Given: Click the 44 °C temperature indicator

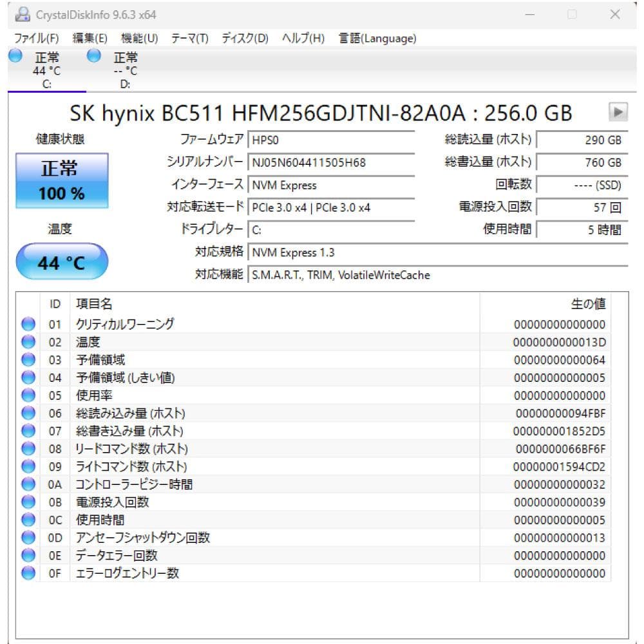Looking at the screenshot, I should click(61, 260).
